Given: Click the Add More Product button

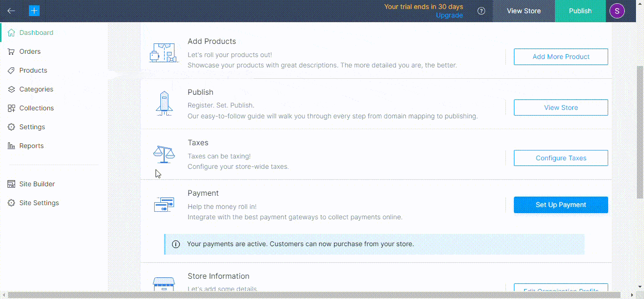Looking at the screenshot, I should [x=561, y=57].
